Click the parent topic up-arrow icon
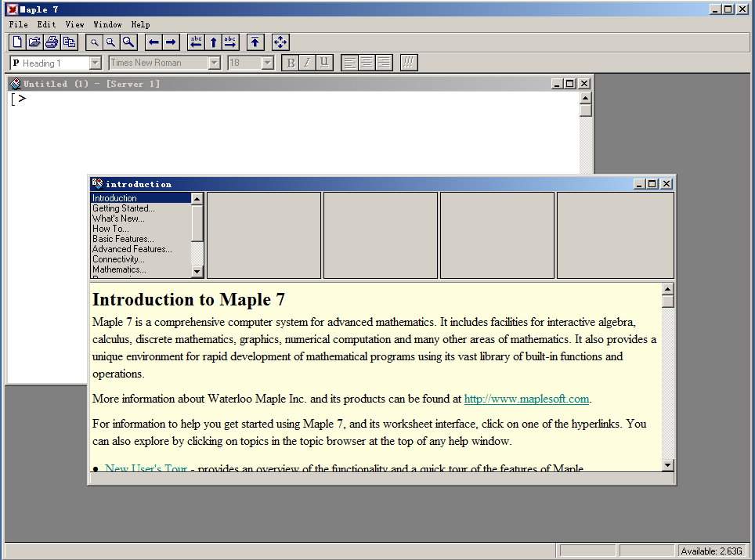Screen dimensions: 755x560 (x=213, y=42)
